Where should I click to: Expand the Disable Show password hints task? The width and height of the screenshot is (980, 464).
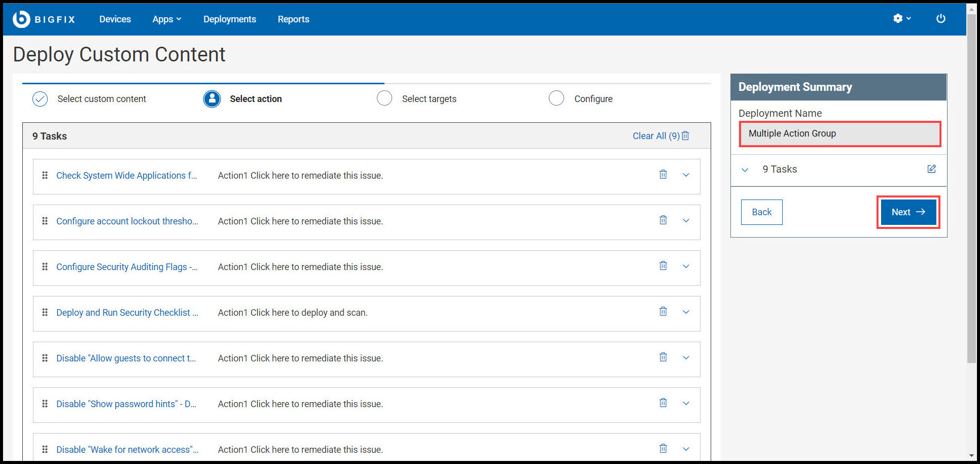point(686,403)
